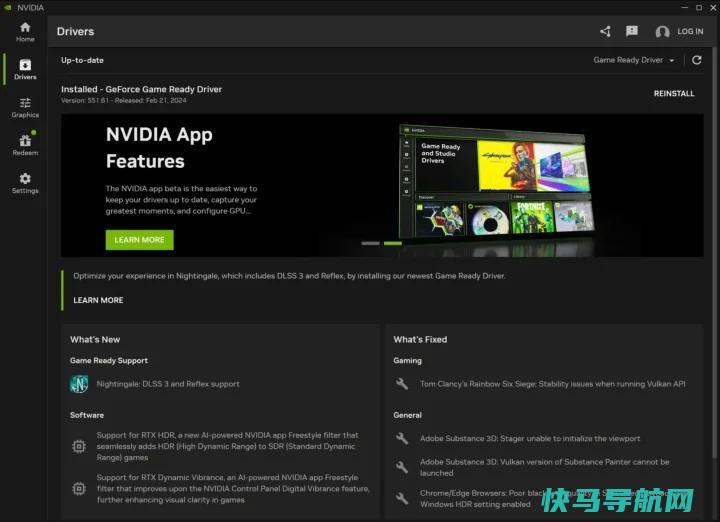Click 'Nightingale: DLSS 3 and Reflex support'
The image size is (720, 522).
click(168, 384)
